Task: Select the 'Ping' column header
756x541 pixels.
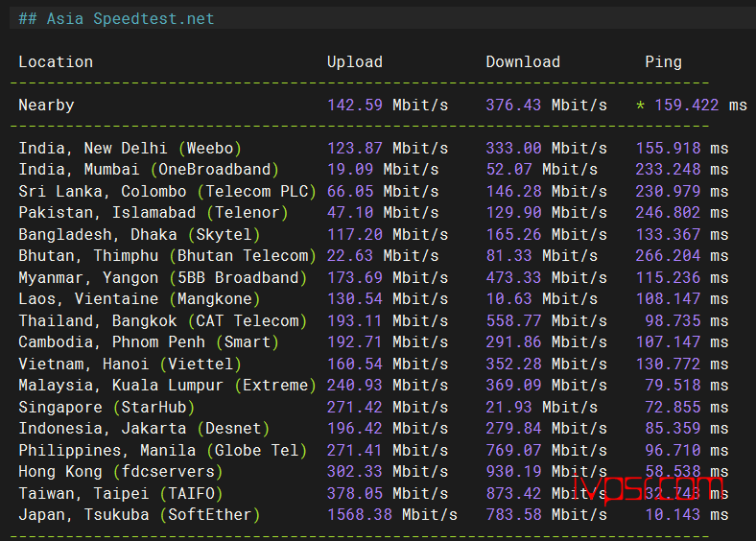Action: tap(664, 62)
